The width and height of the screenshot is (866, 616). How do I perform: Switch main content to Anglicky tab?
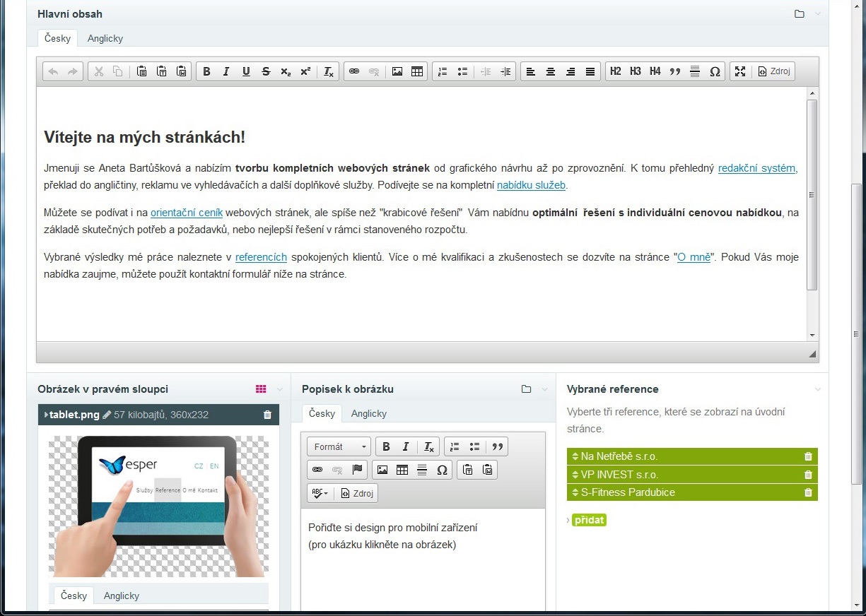point(105,38)
